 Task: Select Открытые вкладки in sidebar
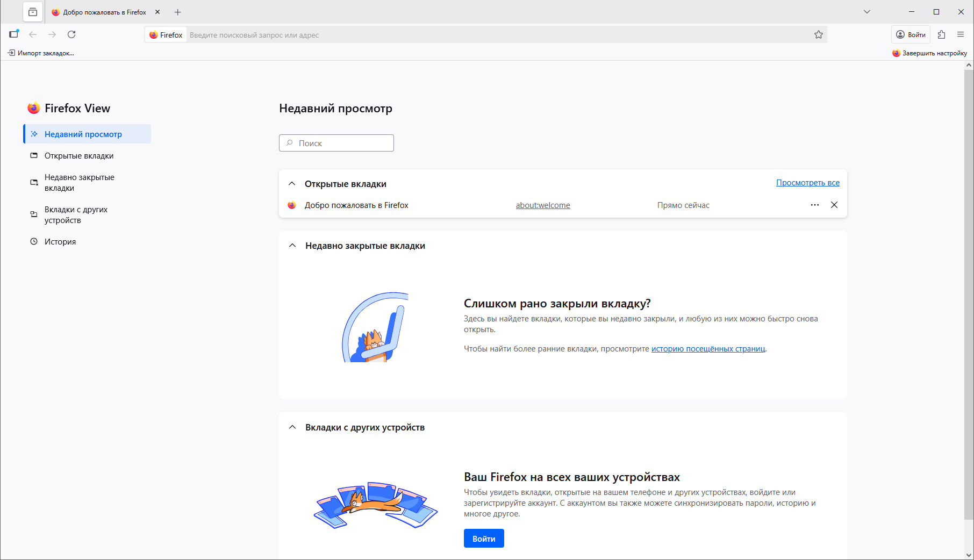tap(87, 156)
